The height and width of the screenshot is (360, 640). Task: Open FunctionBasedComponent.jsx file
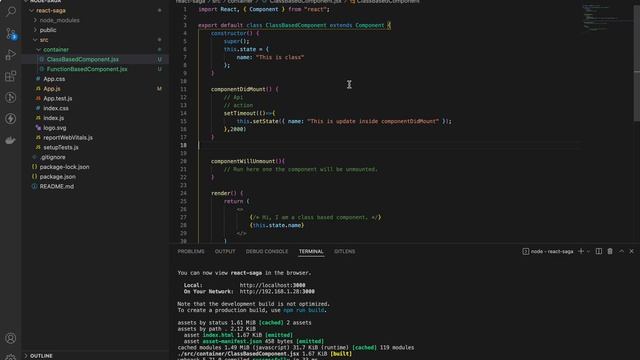(x=87, y=69)
